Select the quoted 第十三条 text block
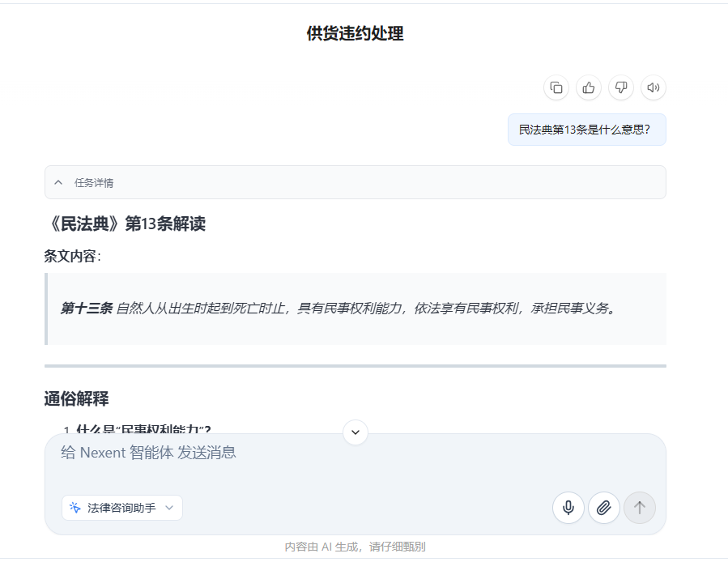 [355, 306]
